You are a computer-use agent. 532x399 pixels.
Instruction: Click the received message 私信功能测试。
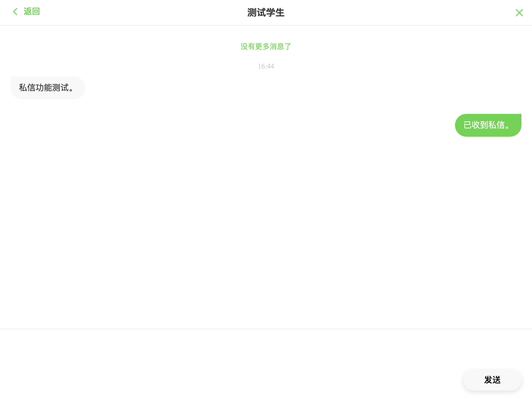tap(46, 88)
